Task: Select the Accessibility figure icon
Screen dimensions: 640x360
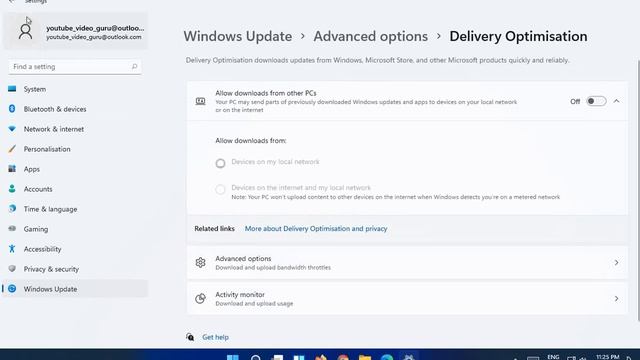Action: (12, 249)
